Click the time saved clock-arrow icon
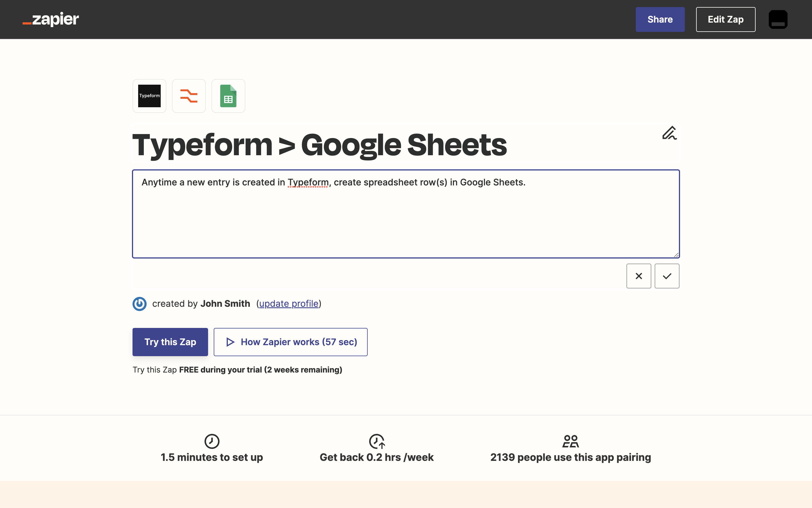This screenshot has height=508, width=812. [x=377, y=441]
